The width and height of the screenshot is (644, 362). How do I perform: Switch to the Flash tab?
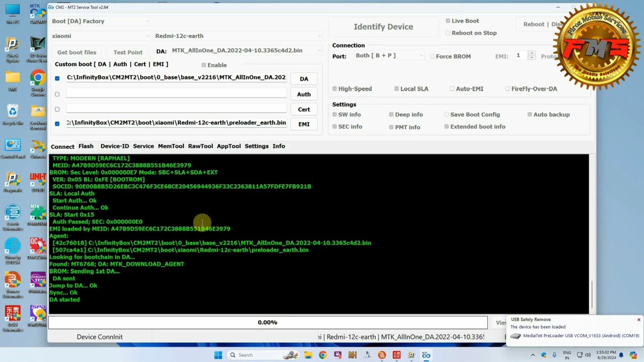(86, 146)
